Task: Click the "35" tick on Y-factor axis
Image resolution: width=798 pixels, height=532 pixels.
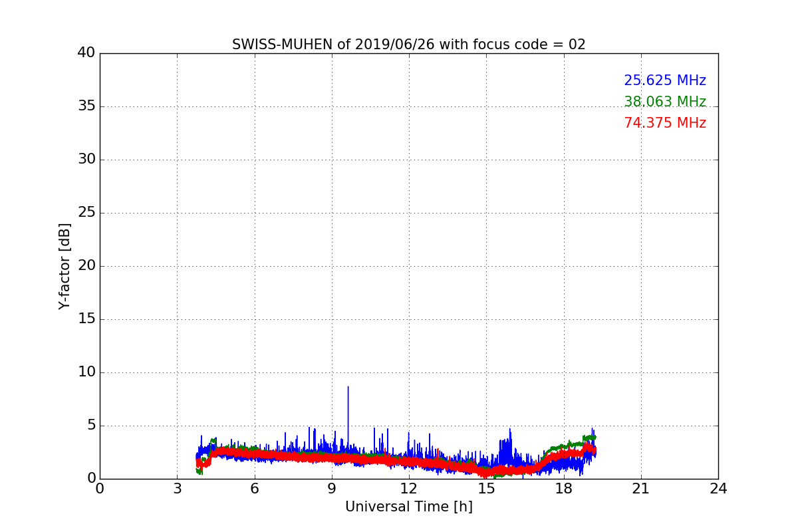Action: [86, 106]
